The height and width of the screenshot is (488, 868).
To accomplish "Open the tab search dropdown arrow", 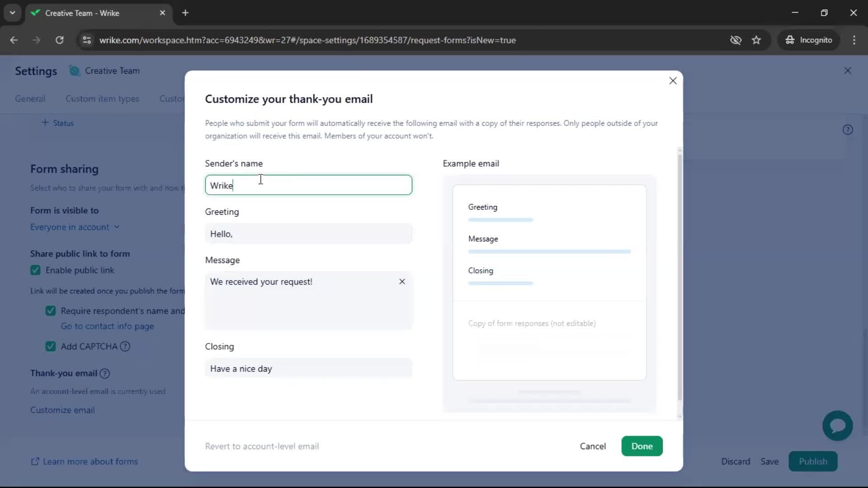I will click(x=12, y=13).
